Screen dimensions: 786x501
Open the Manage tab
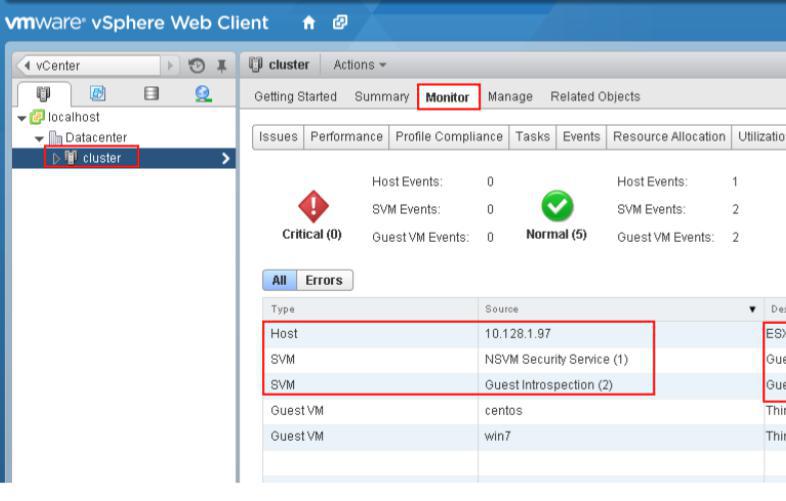(x=510, y=96)
